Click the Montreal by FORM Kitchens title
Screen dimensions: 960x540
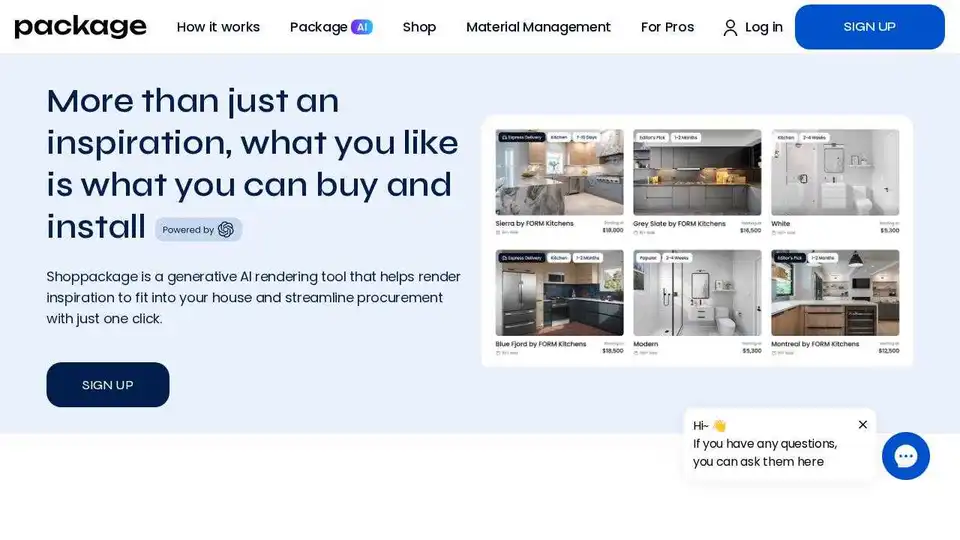tap(815, 344)
